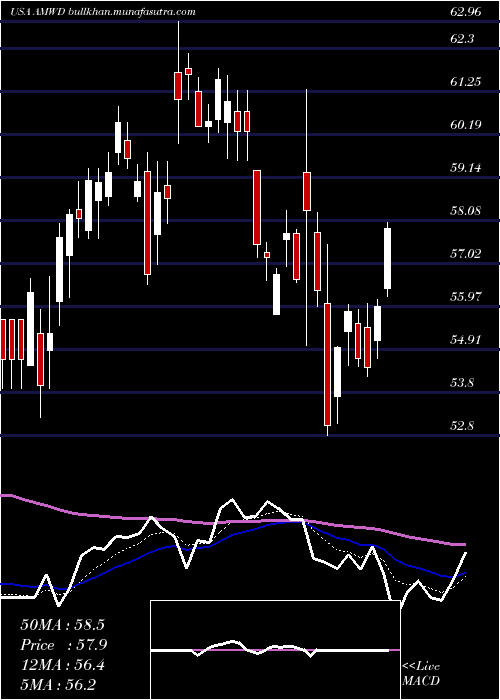Image resolution: width=500 pixels, height=700 pixels.
Task: Click the 53.8 price axis label
Action: (462, 383)
